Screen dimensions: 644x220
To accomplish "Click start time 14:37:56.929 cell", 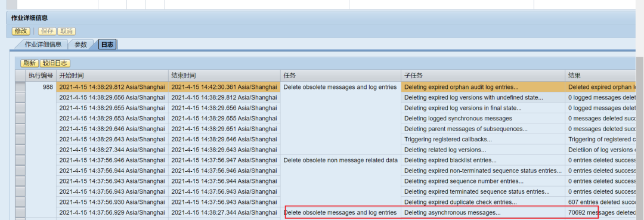I will pos(112,213).
